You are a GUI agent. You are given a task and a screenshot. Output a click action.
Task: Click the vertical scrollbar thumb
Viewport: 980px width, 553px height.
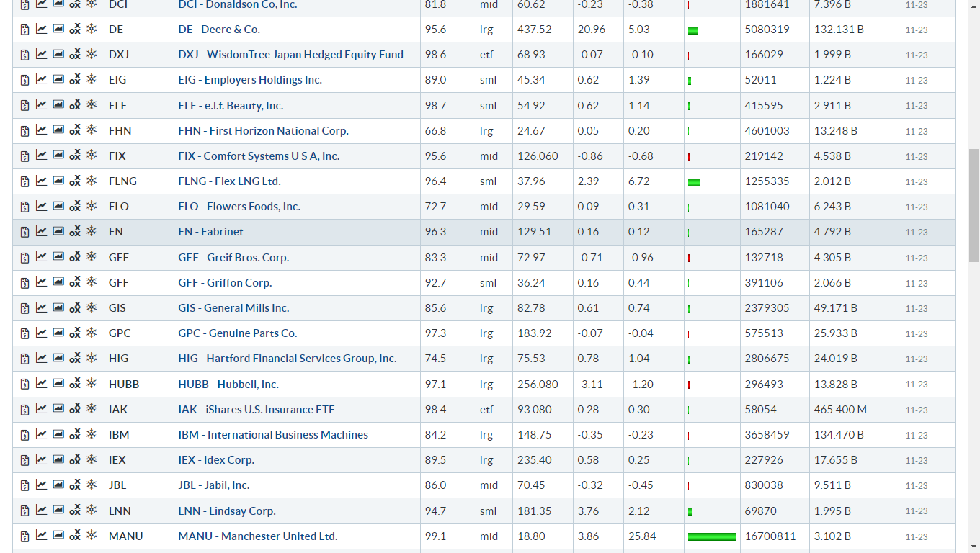(x=974, y=205)
